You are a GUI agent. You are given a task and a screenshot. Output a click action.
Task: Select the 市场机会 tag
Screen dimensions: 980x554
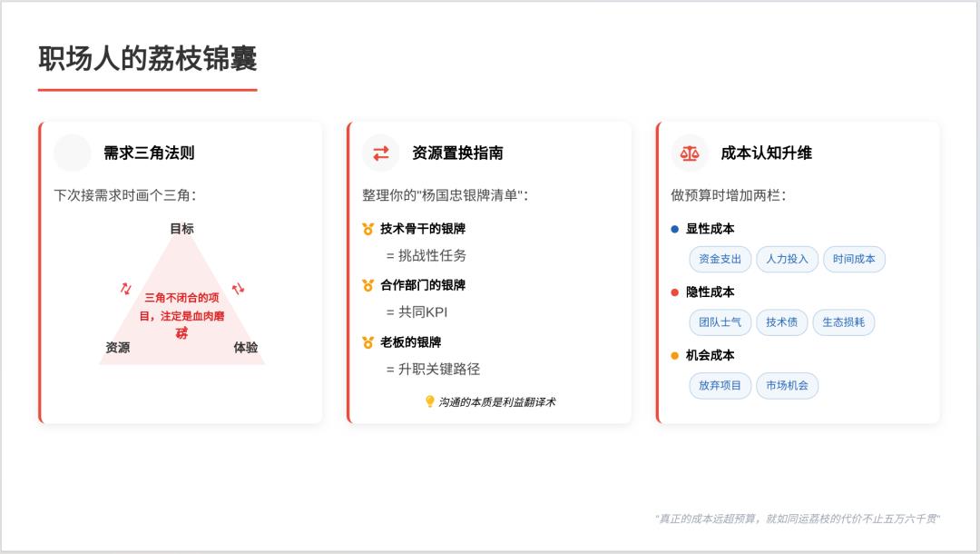(787, 385)
